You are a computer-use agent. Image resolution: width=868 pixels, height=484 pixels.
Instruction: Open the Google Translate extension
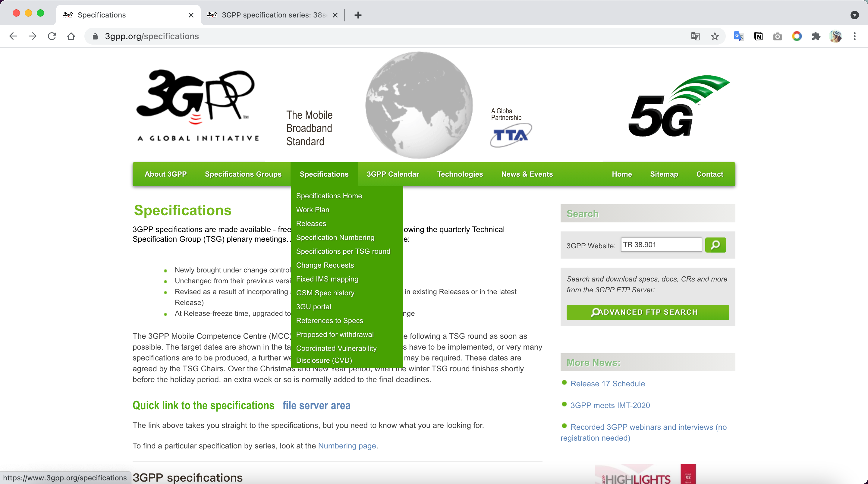[739, 36]
